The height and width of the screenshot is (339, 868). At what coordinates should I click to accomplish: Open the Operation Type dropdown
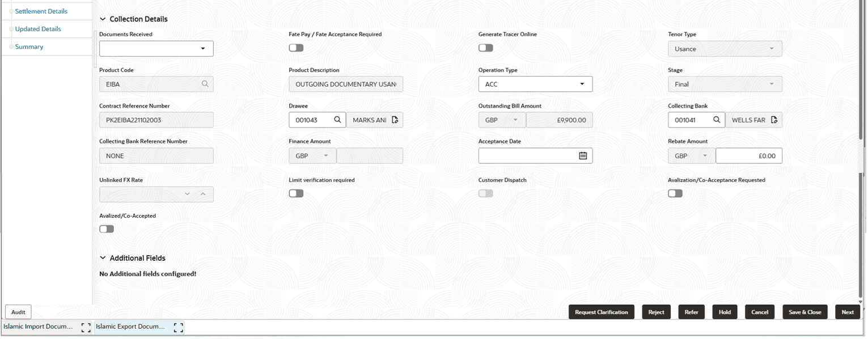click(582, 83)
